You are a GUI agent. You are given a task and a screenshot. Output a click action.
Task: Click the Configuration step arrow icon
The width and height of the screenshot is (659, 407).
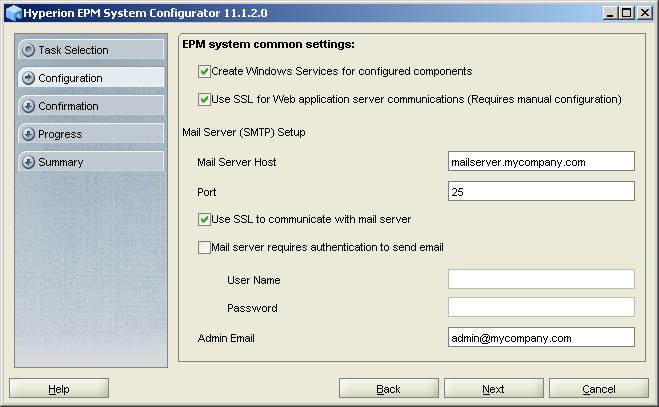click(x=28, y=78)
